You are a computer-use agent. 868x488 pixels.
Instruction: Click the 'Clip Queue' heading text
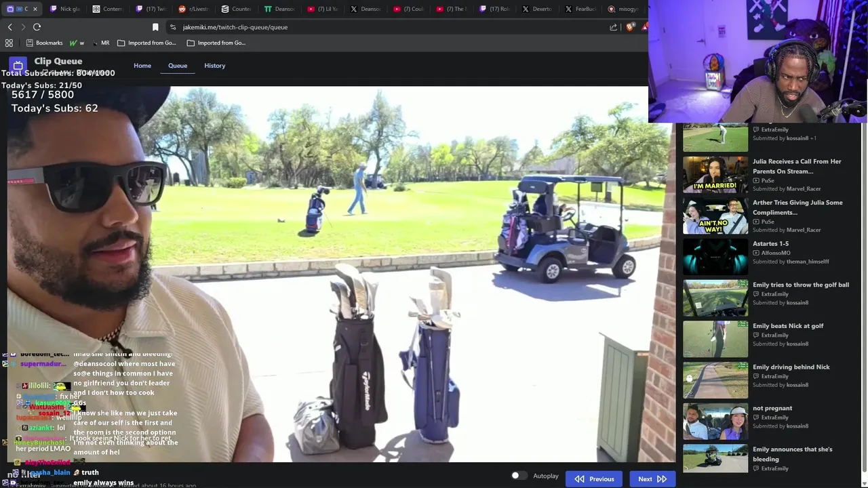58,61
